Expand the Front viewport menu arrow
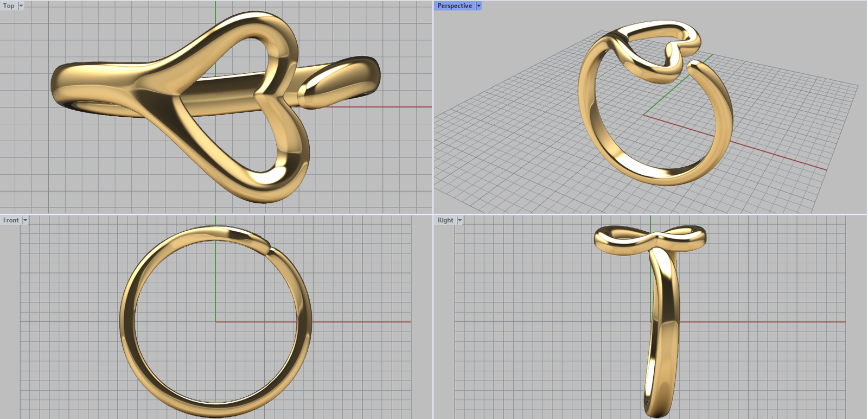 [25, 220]
